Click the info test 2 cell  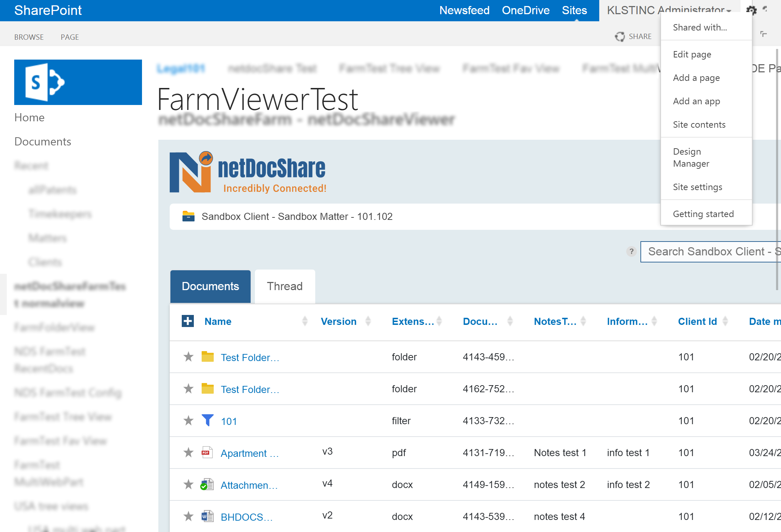coord(628,484)
